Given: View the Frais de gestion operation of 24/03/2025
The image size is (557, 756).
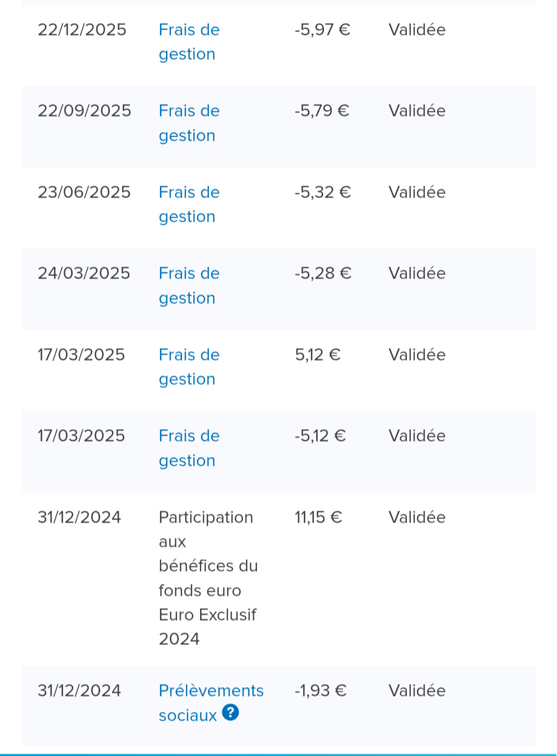Looking at the screenshot, I should pyautogui.click(x=189, y=285).
